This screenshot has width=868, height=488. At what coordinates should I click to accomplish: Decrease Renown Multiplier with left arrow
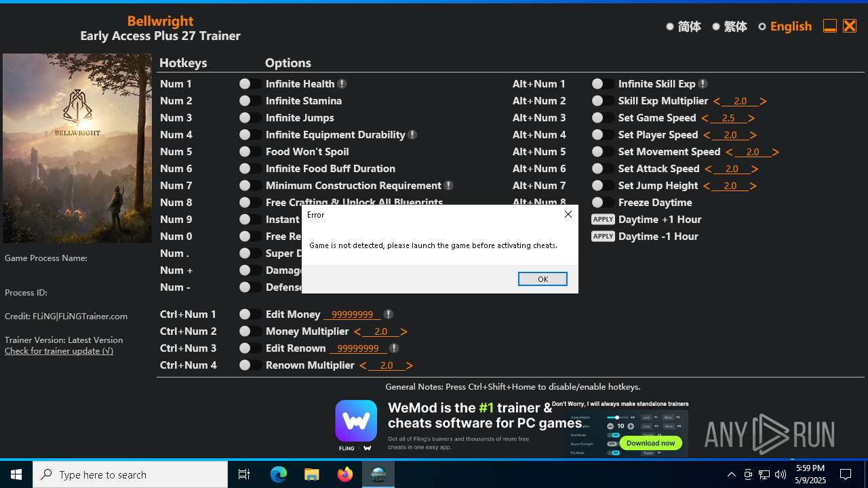click(363, 365)
